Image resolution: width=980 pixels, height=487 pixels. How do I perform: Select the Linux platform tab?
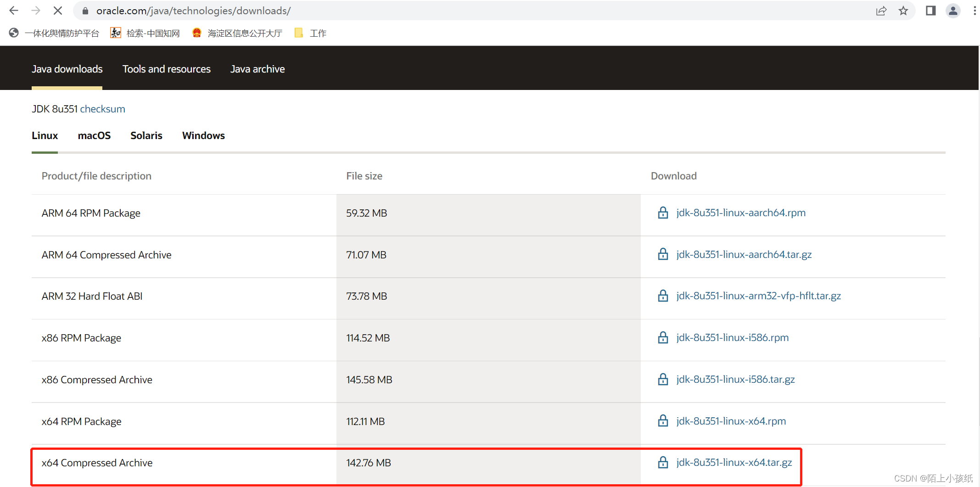click(x=45, y=135)
